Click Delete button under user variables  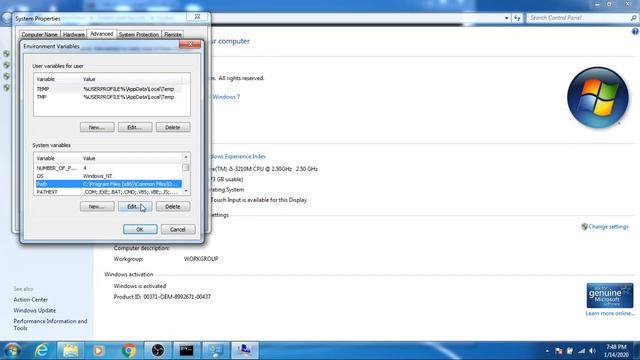pos(173,127)
